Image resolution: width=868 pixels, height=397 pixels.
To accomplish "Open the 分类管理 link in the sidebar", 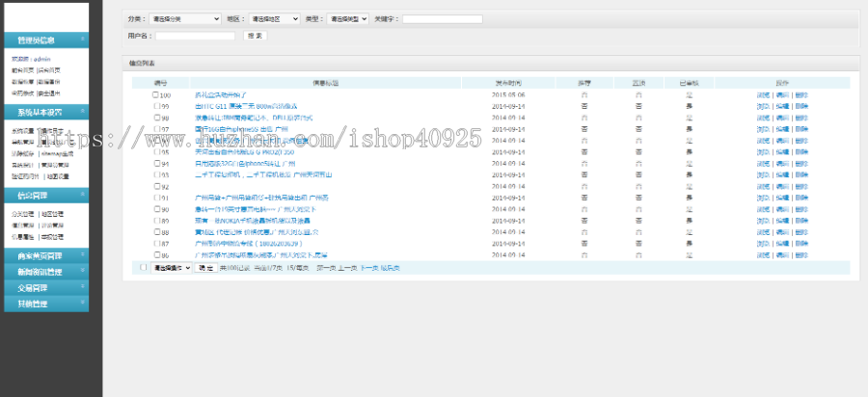I will point(23,214).
